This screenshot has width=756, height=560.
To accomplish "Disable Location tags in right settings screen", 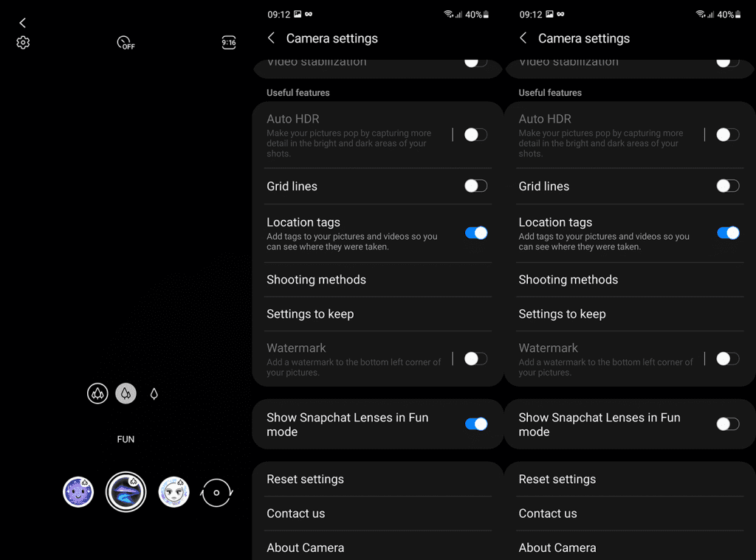I will (727, 233).
